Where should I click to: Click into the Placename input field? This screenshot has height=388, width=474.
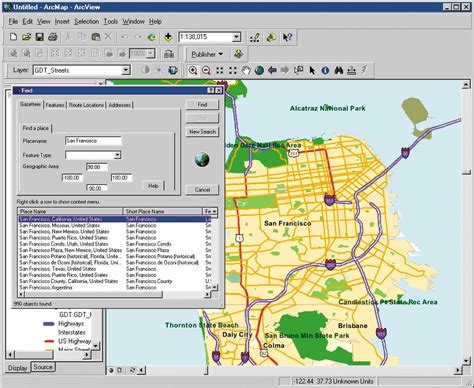(x=93, y=141)
